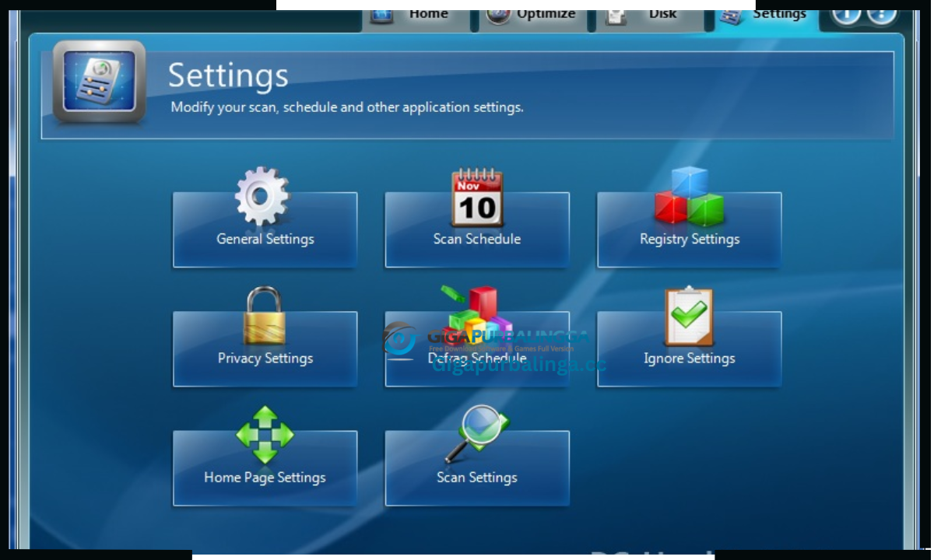Viewport: 934px width, 560px height.
Task: Click the Scan Schedule calendar icon
Action: click(x=477, y=198)
